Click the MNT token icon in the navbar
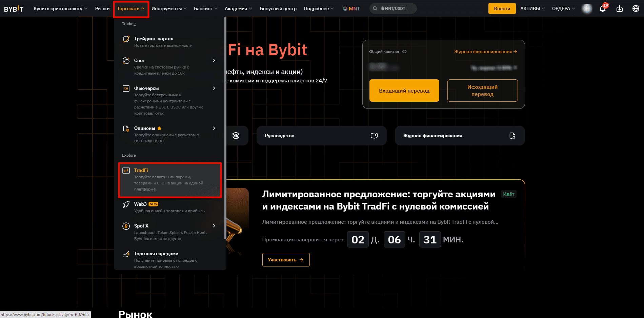 pos(345,8)
